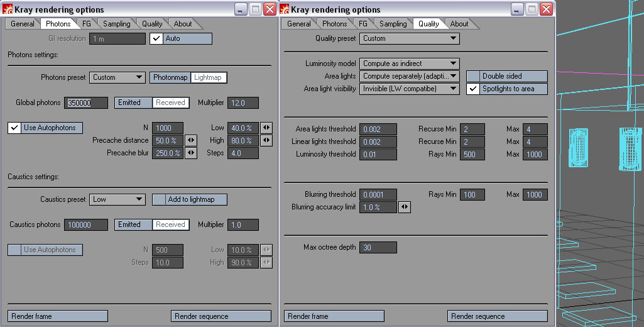This screenshot has width=644, height=327.
Task: Minimize the left Kray window
Action: [x=241, y=9]
